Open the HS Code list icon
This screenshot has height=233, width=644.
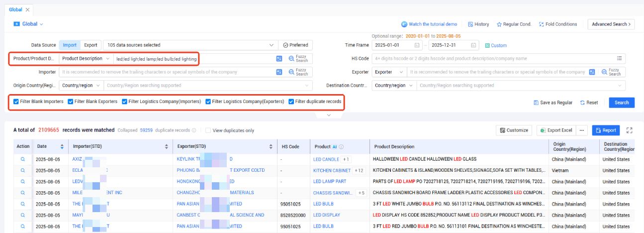(x=619, y=58)
